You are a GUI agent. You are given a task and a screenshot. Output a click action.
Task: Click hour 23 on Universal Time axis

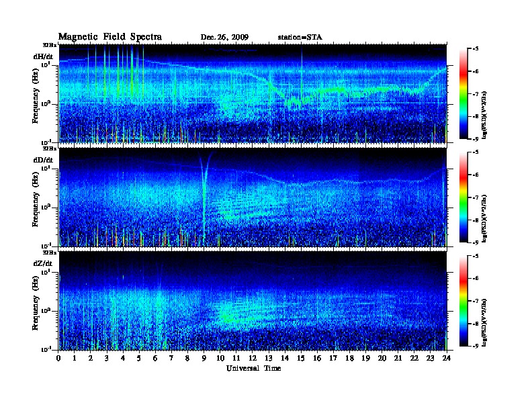pyautogui.click(x=431, y=358)
